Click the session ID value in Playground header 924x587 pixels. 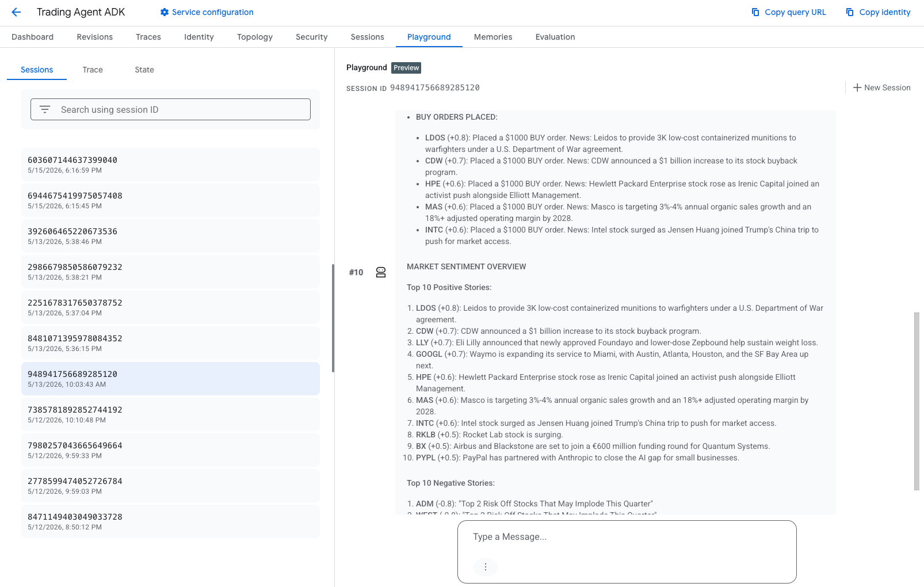point(435,87)
